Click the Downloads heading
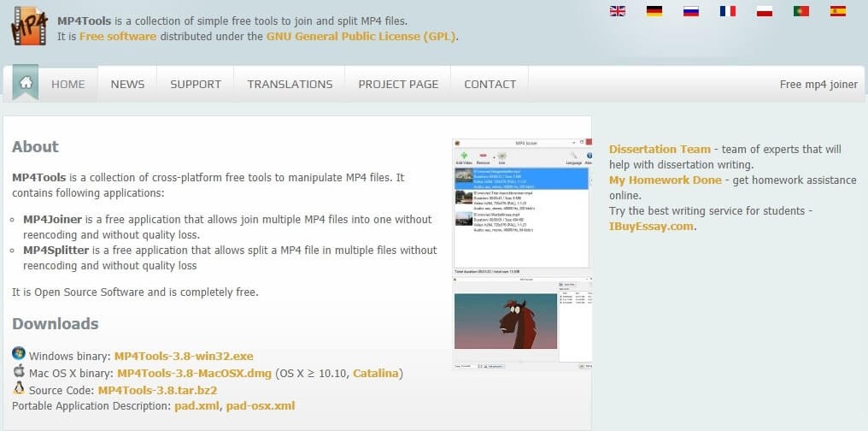 [56, 323]
